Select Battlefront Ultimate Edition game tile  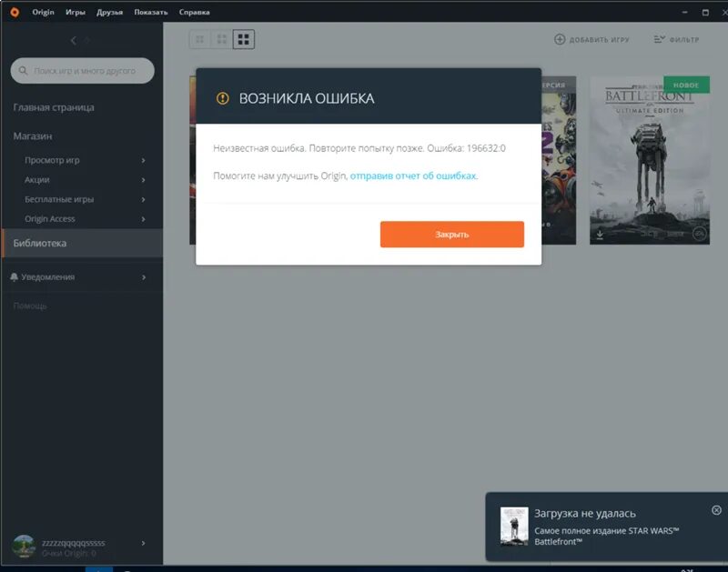click(650, 160)
